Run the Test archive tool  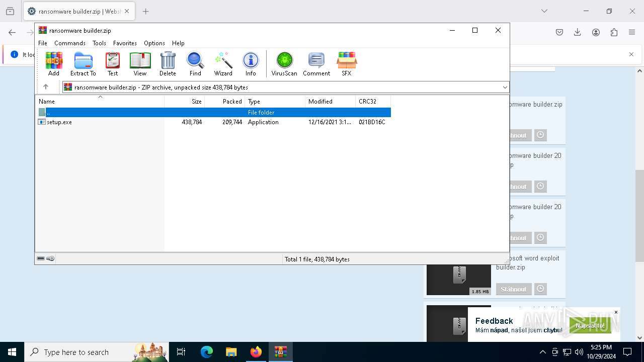[x=113, y=64]
